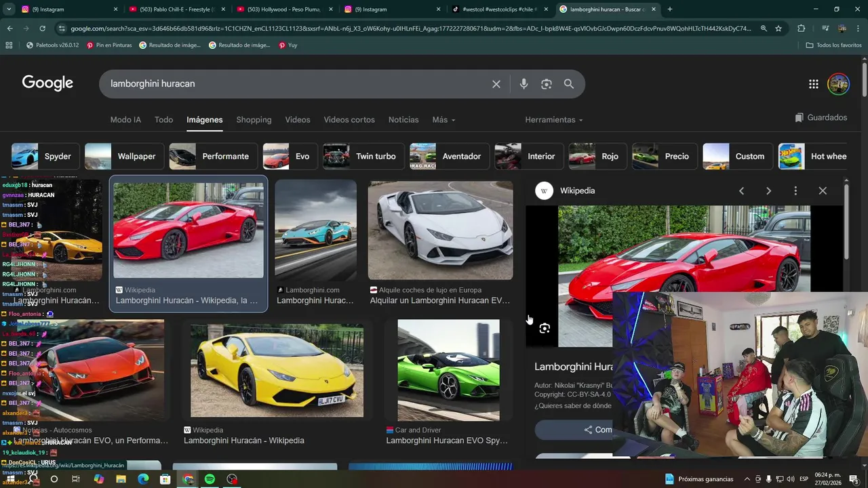The height and width of the screenshot is (488, 868).
Task: Open three-dot options in preview panel
Action: 795,191
